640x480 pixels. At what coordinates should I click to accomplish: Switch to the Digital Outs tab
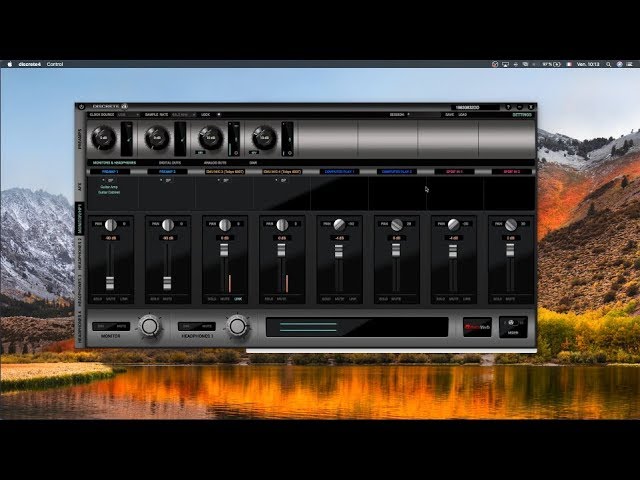[170, 163]
